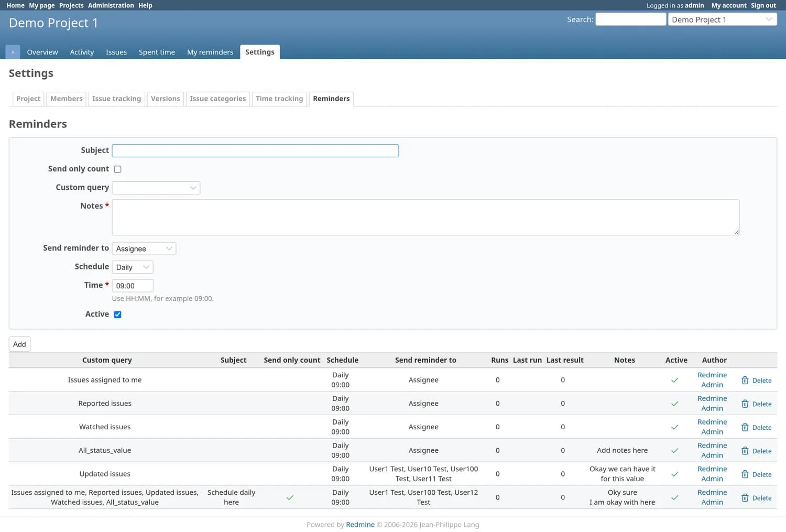This screenshot has height=532, width=786.
Task: Click Sign out
Action: point(763,5)
